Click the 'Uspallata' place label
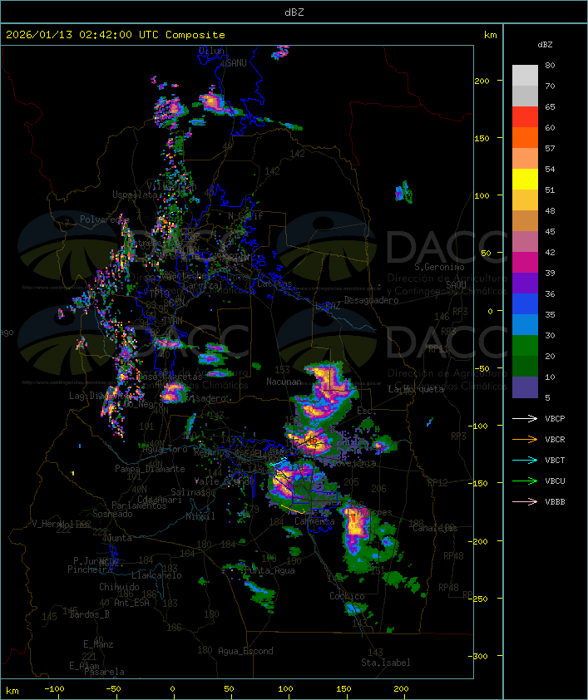588x700 pixels. click(135, 195)
